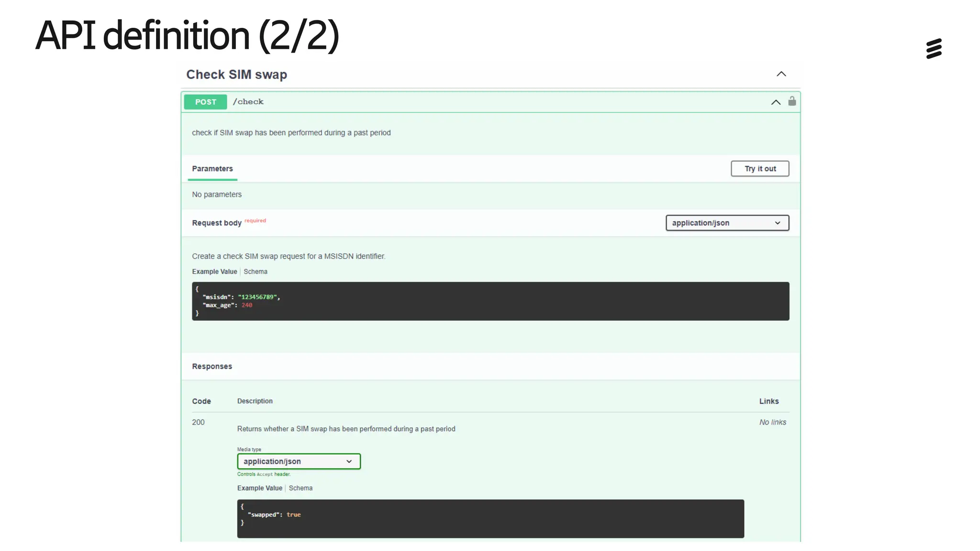The image size is (980, 551).
Task: Switch to response Schema tab
Action: click(301, 488)
